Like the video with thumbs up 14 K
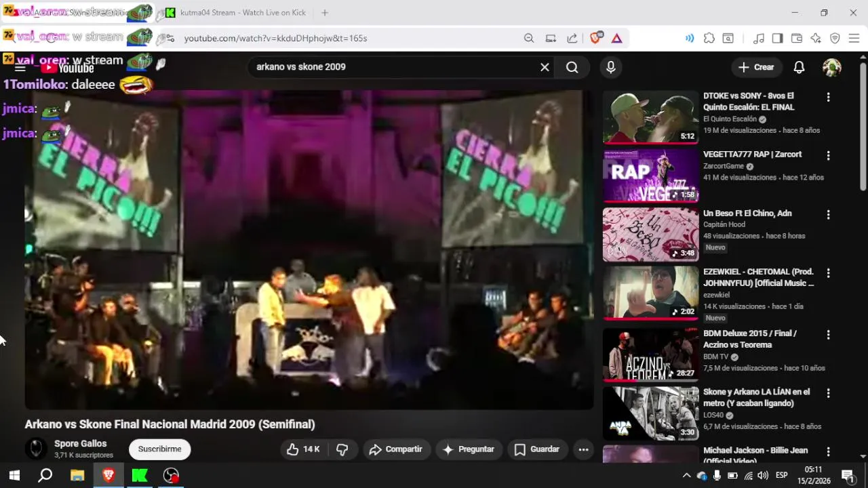 click(303, 449)
